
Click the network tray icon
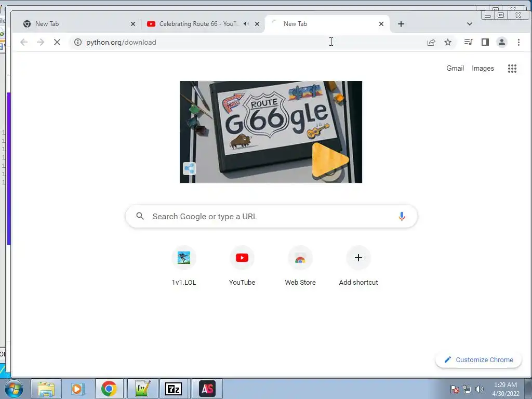pos(467,389)
